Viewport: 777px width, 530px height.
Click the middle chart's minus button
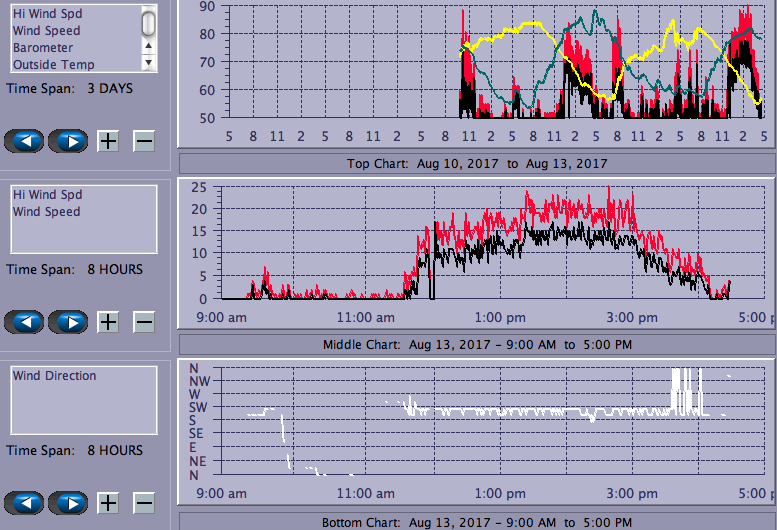click(x=144, y=322)
